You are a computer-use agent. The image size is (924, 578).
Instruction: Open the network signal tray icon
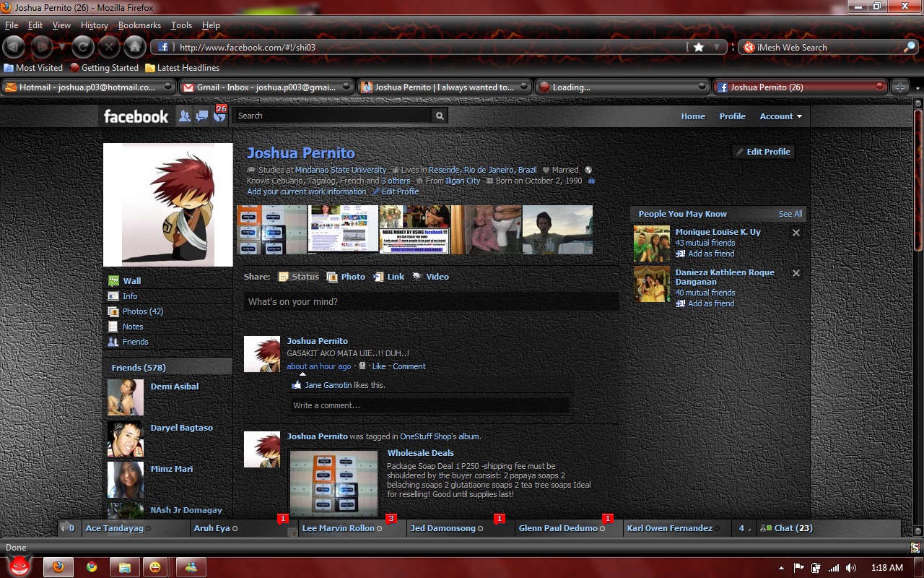(834, 568)
